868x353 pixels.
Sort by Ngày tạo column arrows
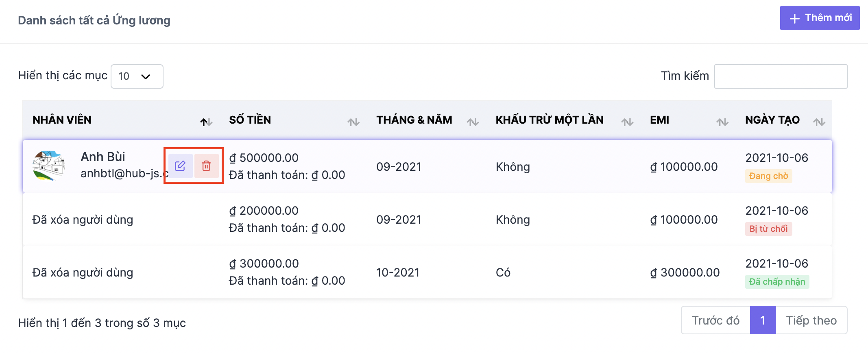click(819, 122)
